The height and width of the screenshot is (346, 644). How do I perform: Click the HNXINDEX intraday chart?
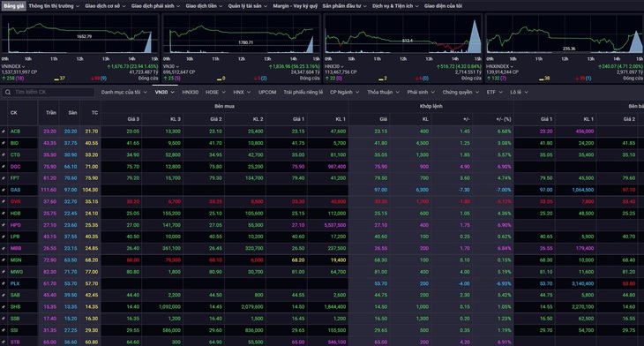(565, 37)
